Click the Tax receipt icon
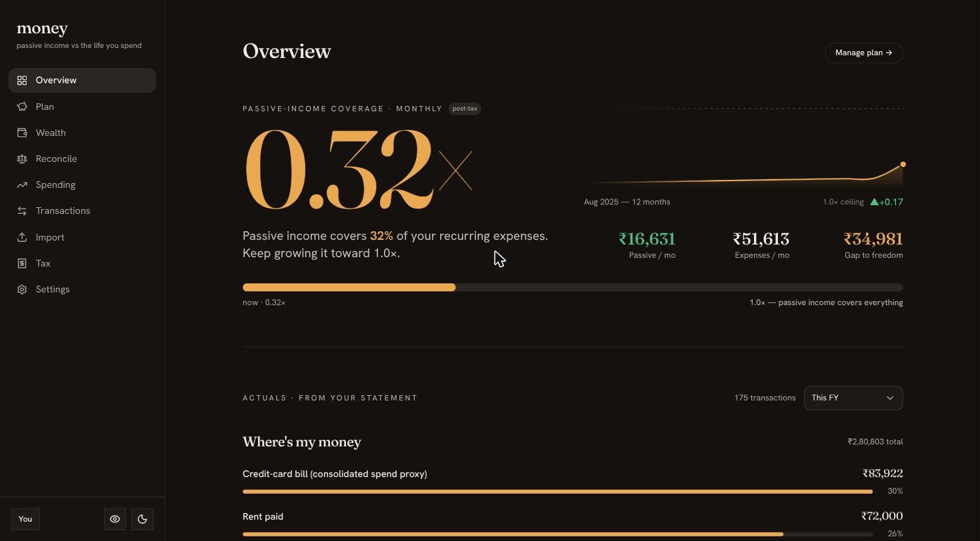The image size is (980, 541). (22, 263)
